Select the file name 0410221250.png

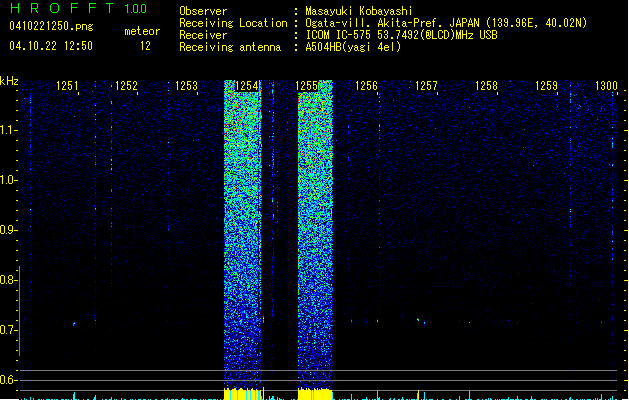point(51,26)
